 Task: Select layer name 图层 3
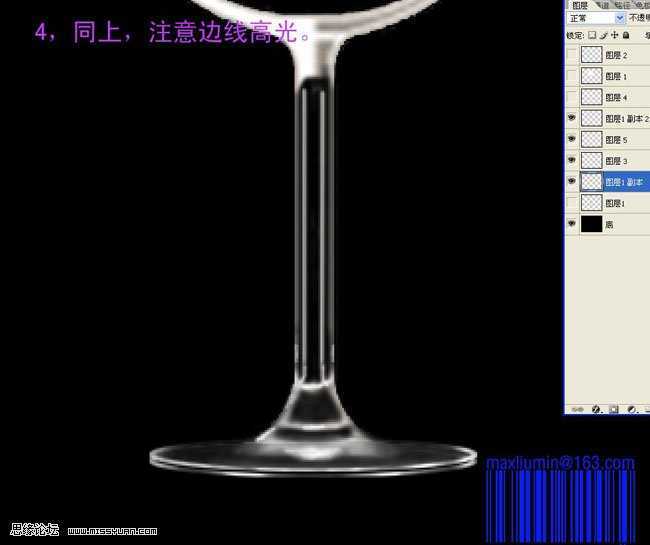click(x=616, y=161)
